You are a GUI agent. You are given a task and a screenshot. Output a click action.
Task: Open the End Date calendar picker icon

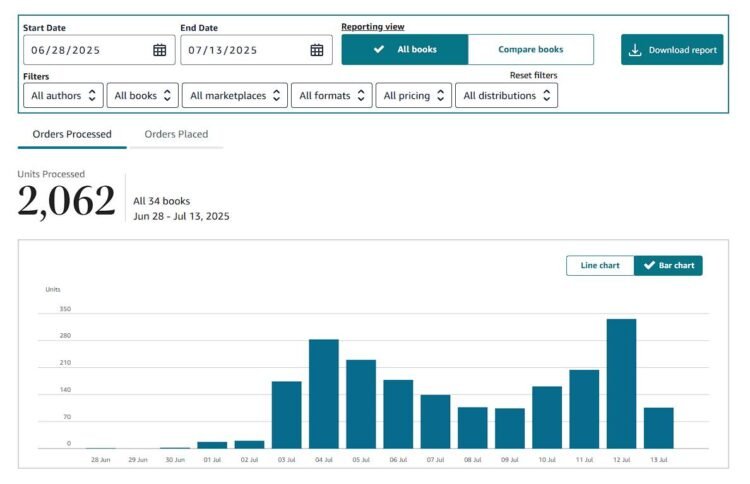[317, 50]
